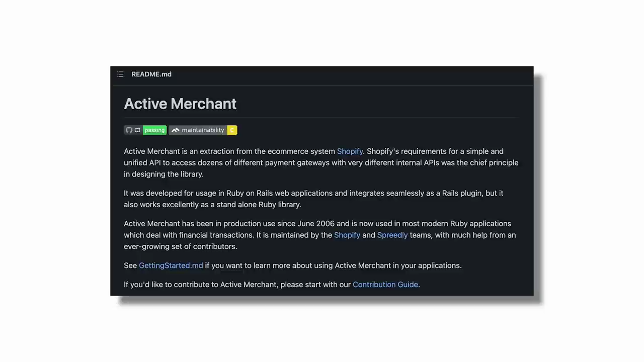Click the Code Climate maintainability logo
Viewport: 644px width, 362px height.
coord(175,130)
